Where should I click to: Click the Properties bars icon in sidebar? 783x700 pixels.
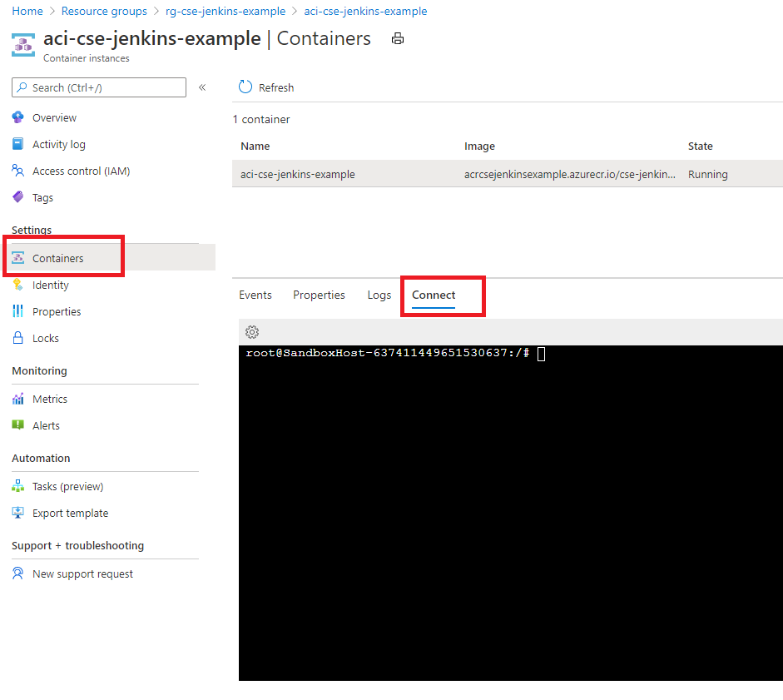[18, 310]
